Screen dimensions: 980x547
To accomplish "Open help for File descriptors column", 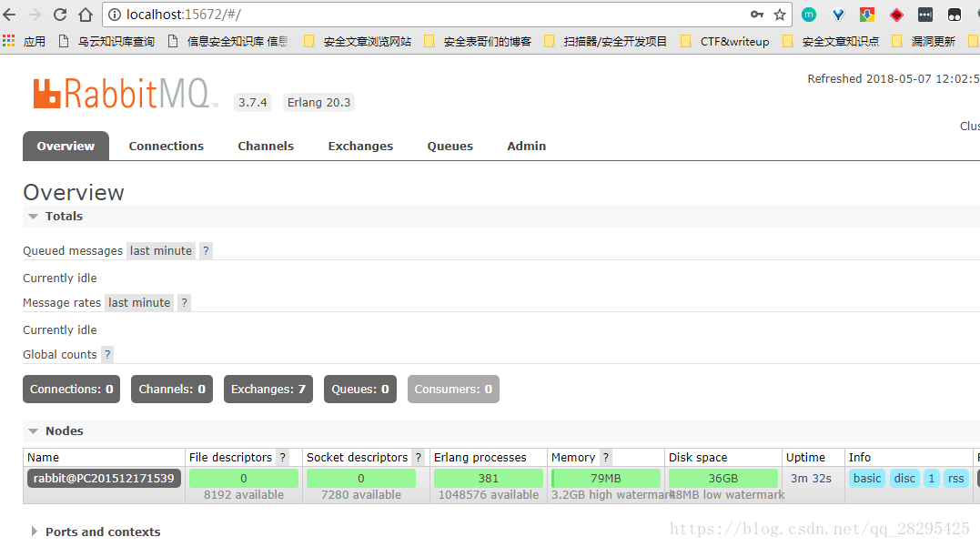I will point(282,458).
